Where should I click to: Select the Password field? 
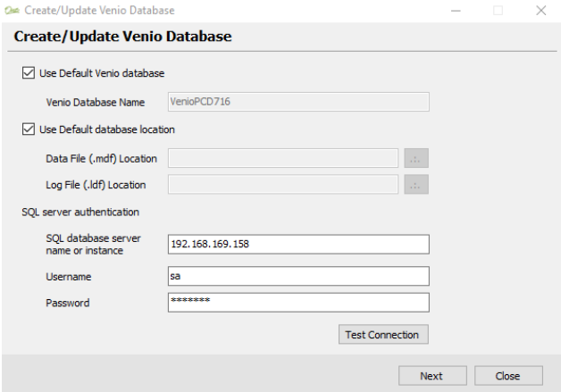pyautogui.click(x=298, y=303)
